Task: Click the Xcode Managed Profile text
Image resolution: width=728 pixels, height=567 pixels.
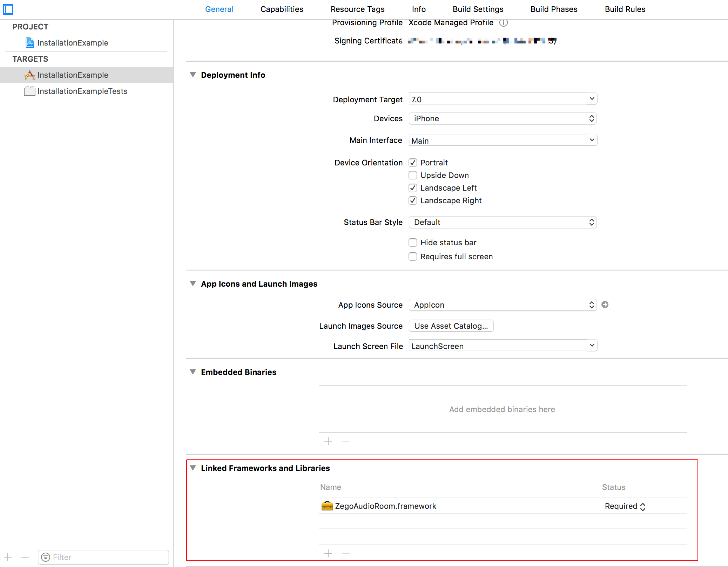Action: pyautogui.click(x=451, y=22)
